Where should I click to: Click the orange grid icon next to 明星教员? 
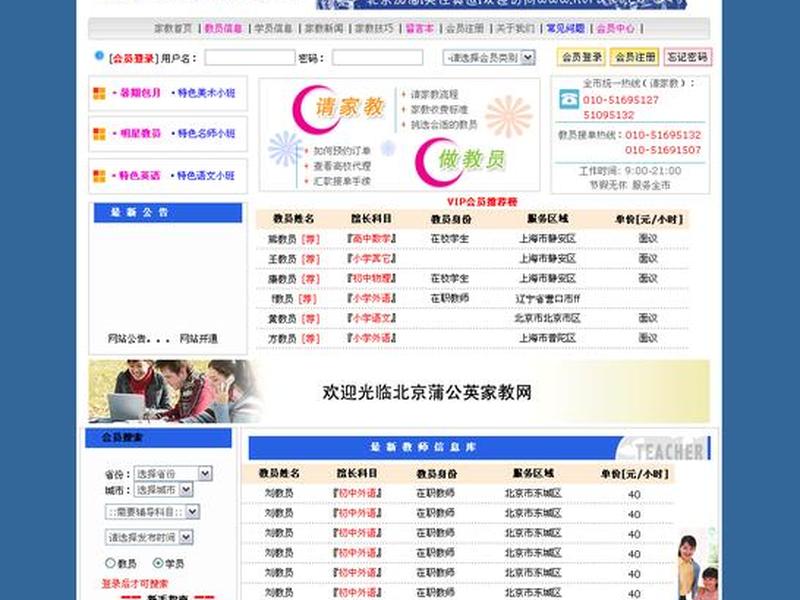click(x=99, y=134)
